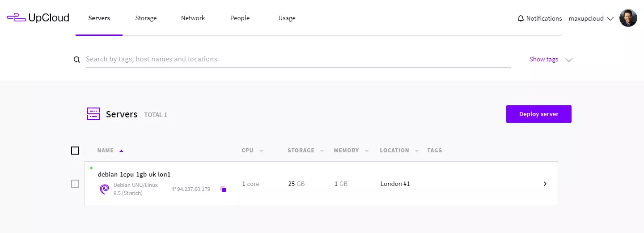644x233 pixels.
Task: Check the debian-1cpu-1gb-uk-lon1 row checkbox
Action: (x=75, y=184)
